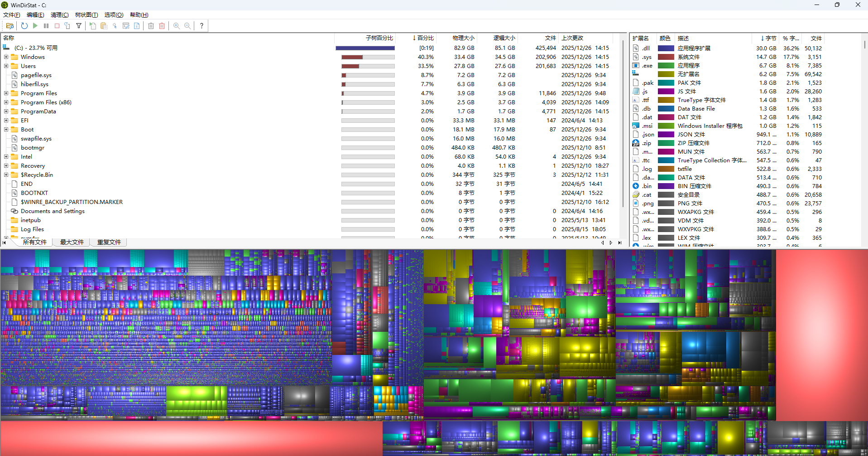Click the red stop scan icon
868x456 pixels.
click(x=57, y=26)
